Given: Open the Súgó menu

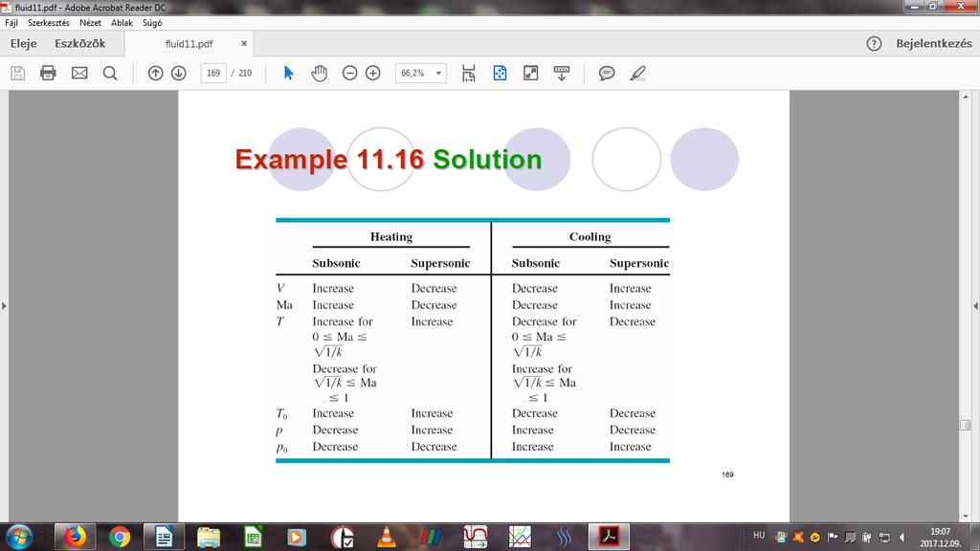Looking at the screenshot, I should coord(152,23).
